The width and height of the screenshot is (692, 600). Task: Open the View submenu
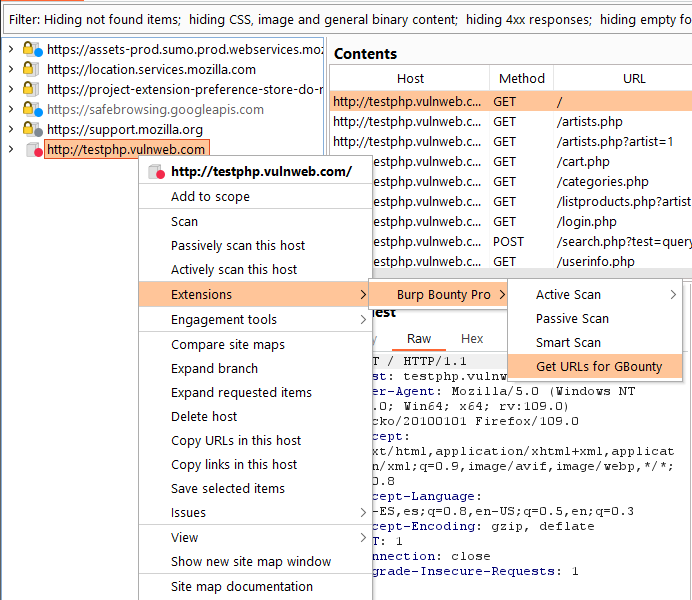(x=255, y=537)
